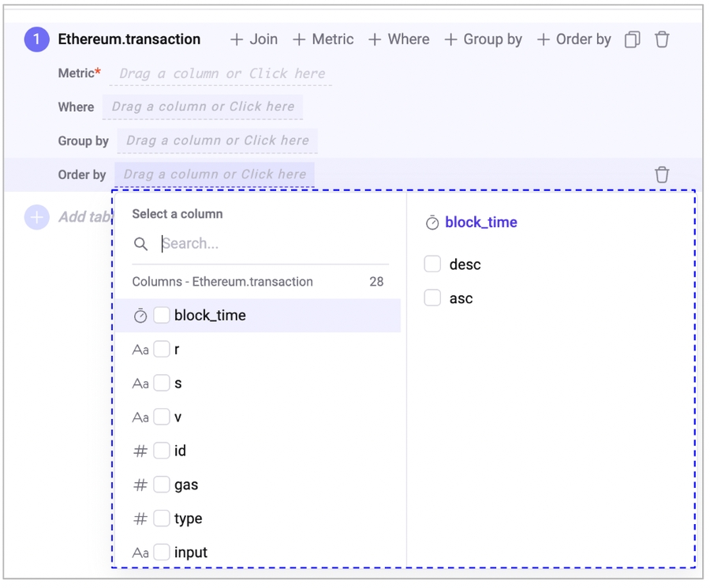The width and height of the screenshot is (710, 588).
Task: Check the desc sort order checkbox
Action: [x=432, y=264]
